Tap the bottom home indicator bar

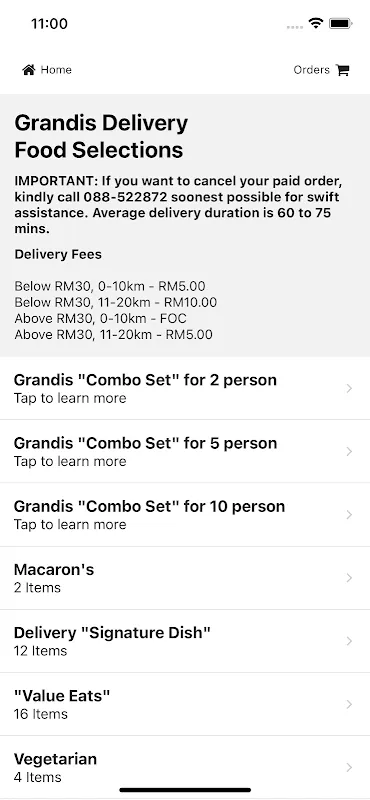tap(185, 790)
